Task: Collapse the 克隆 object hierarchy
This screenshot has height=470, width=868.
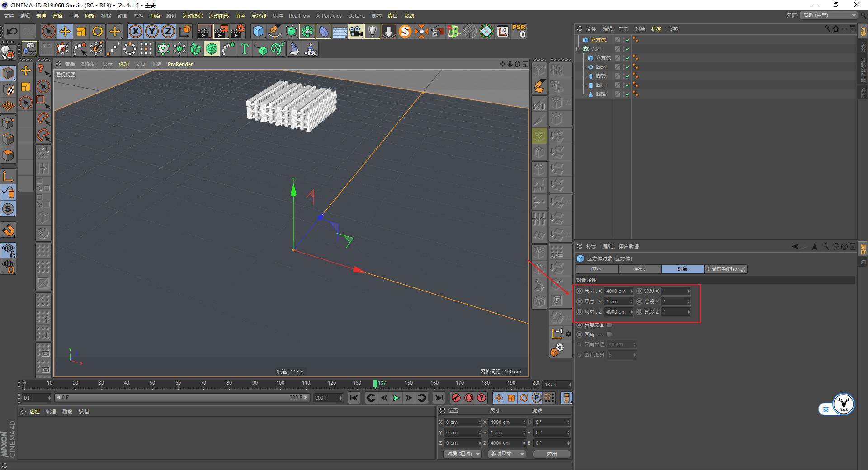Action: coord(580,49)
